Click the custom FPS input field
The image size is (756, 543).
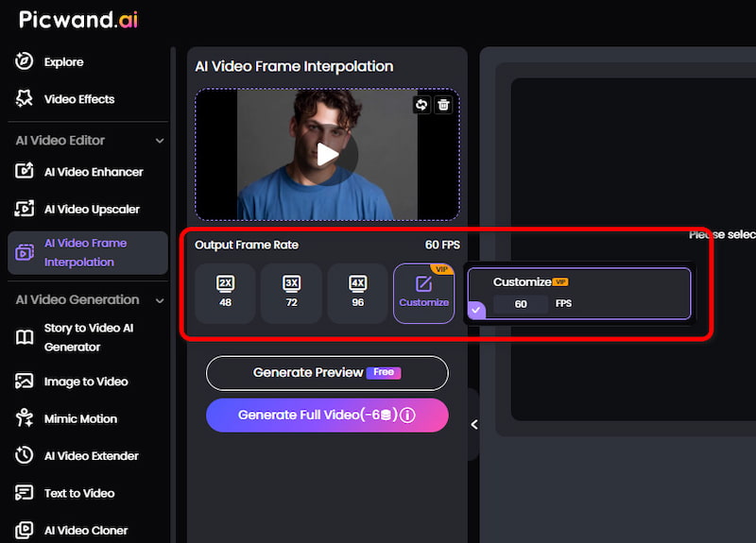pos(521,304)
